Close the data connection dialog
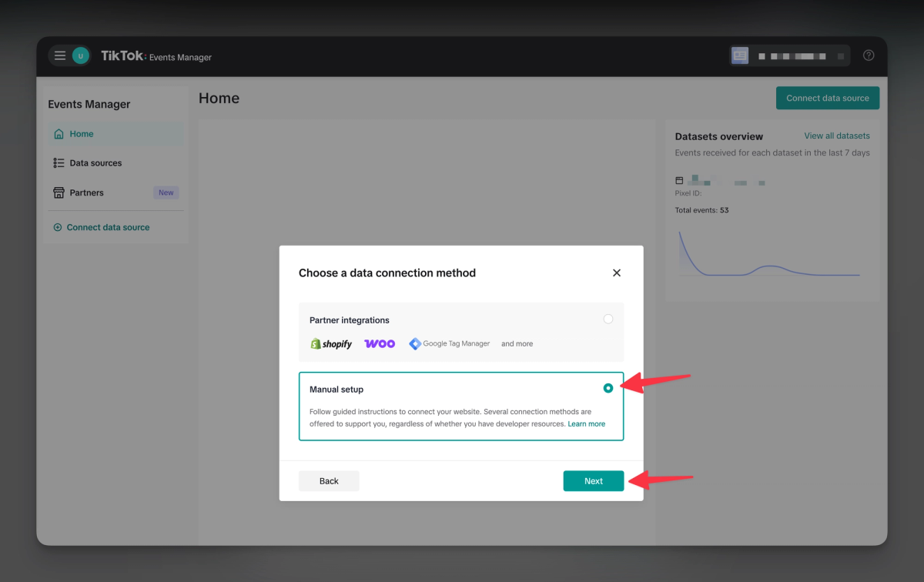924x582 pixels. click(x=617, y=273)
